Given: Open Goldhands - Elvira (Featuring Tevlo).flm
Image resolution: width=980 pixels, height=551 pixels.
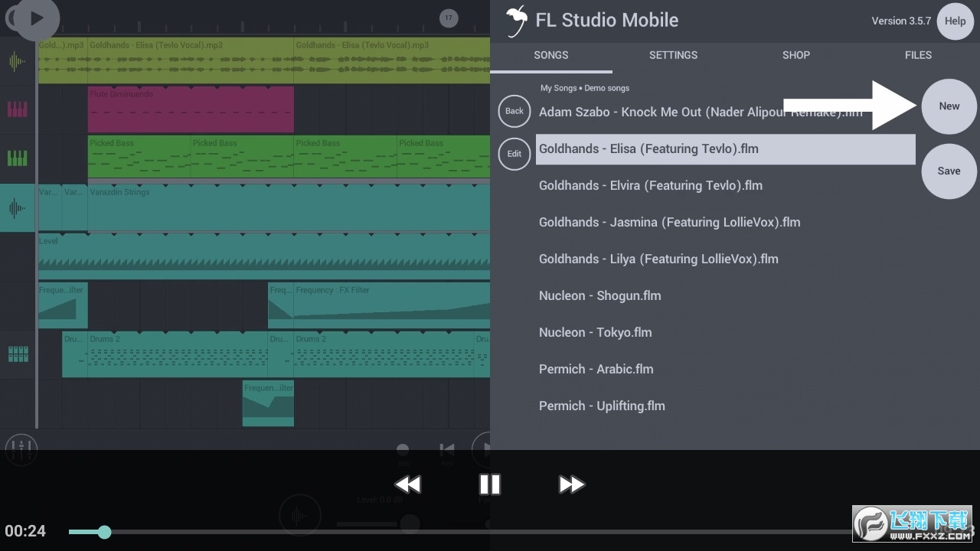Looking at the screenshot, I should (x=651, y=185).
